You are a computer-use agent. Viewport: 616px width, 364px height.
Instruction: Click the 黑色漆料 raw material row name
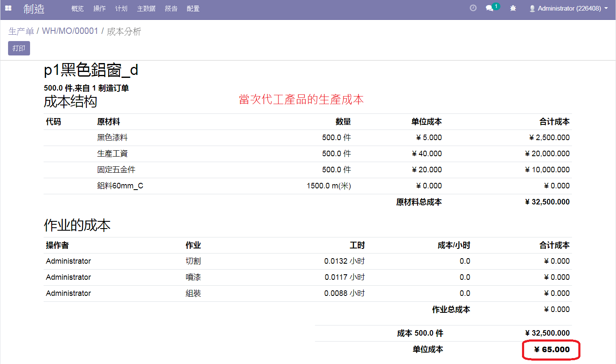(112, 138)
